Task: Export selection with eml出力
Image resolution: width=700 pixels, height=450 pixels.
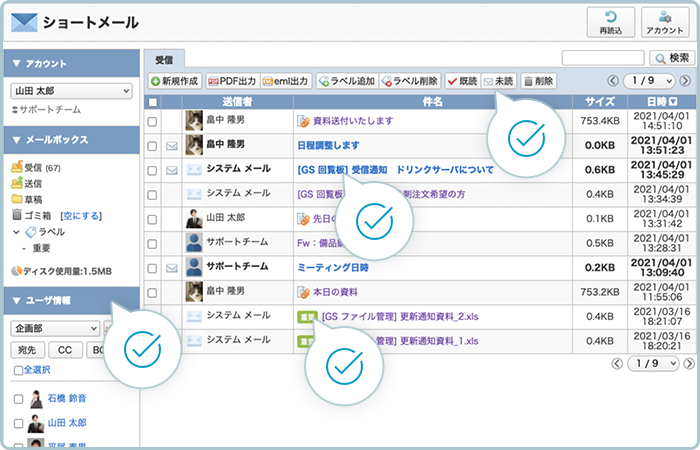Action: click(286, 81)
